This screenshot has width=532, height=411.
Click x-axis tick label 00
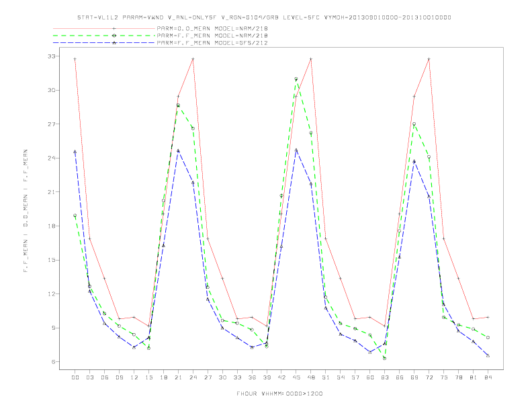click(x=75, y=377)
